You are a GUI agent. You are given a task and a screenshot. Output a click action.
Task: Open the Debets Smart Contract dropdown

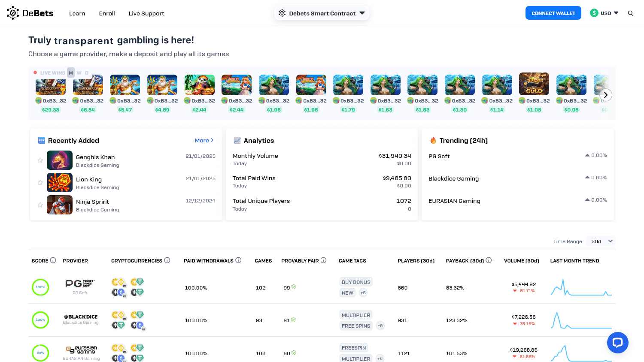point(362,13)
